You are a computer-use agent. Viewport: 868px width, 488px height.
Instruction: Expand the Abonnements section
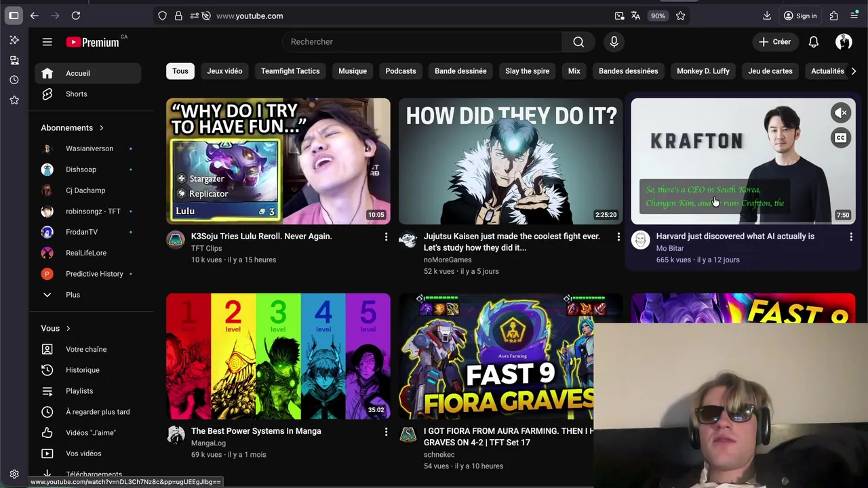pyautogui.click(x=73, y=128)
